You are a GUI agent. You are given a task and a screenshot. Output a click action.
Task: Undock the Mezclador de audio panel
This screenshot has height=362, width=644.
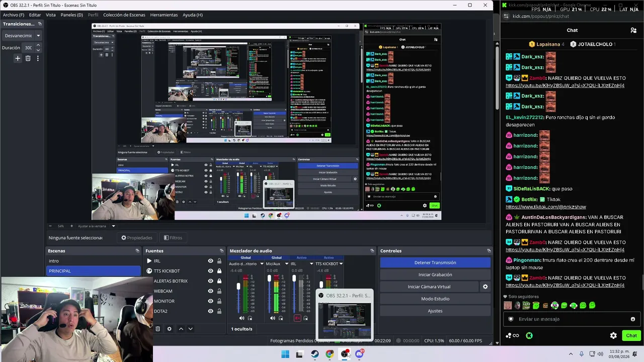coord(372,251)
